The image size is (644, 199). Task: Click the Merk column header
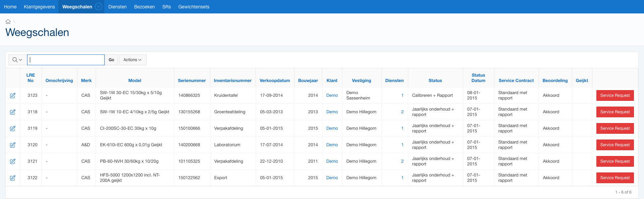[86, 81]
